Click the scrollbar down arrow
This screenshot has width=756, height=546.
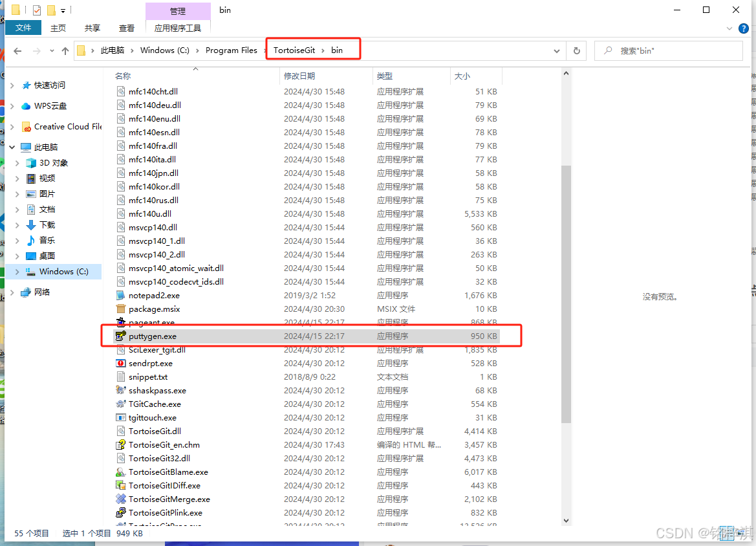(x=566, y=520)
